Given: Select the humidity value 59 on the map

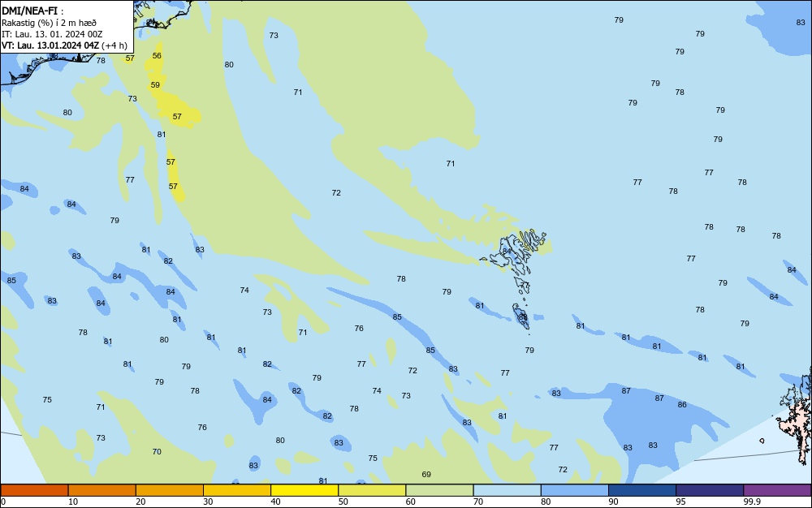Looking at the screenshot, I should click(155, 85).
